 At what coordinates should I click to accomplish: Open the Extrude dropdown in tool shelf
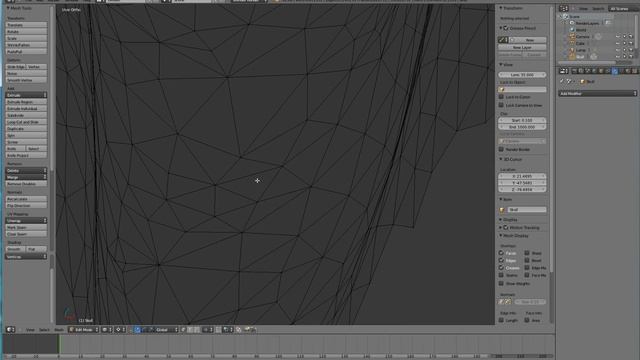pos(26,95)
